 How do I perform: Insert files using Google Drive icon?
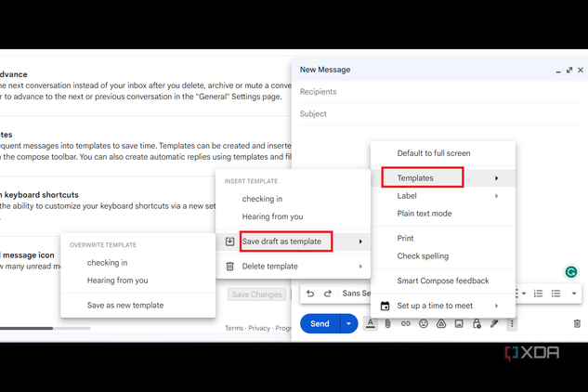coord(441,323)
